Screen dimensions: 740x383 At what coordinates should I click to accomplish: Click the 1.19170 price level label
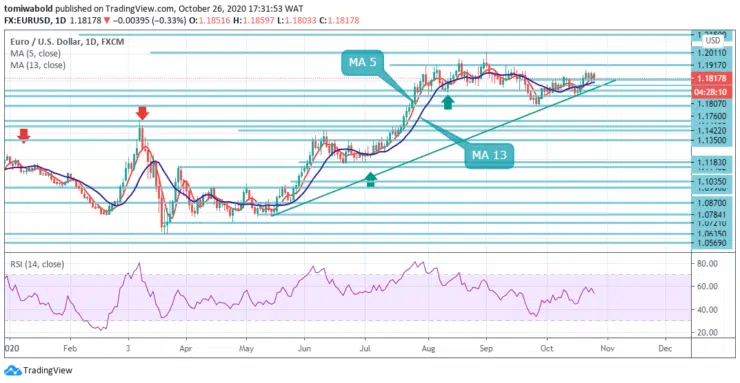[713, 65]
